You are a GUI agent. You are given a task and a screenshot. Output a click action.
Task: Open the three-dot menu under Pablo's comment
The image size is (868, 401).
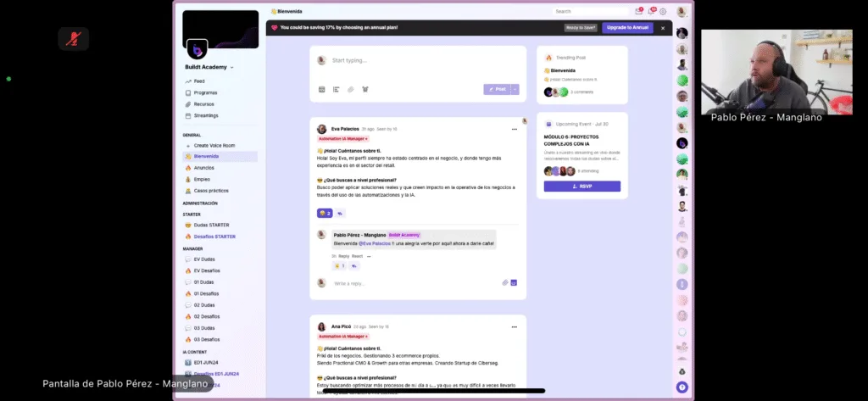(x=369, y=256)
